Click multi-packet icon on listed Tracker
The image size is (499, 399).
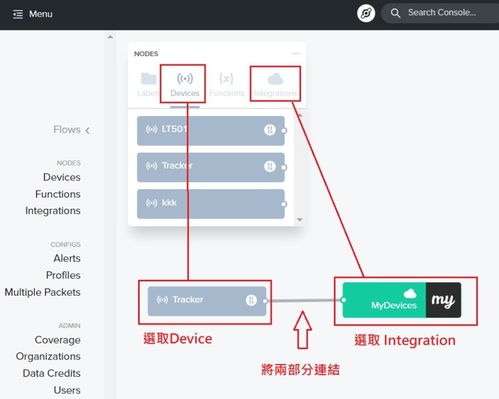(x=269, y=166)
